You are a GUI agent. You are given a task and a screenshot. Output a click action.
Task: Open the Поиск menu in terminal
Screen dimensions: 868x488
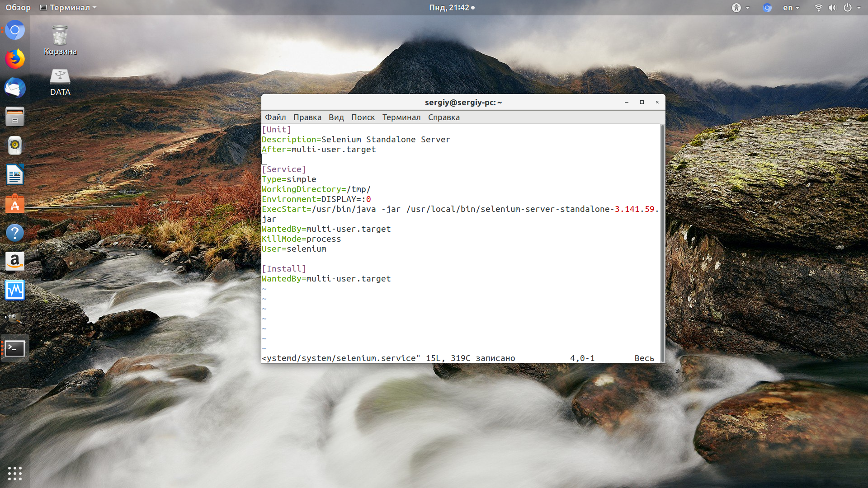[363, 117]
